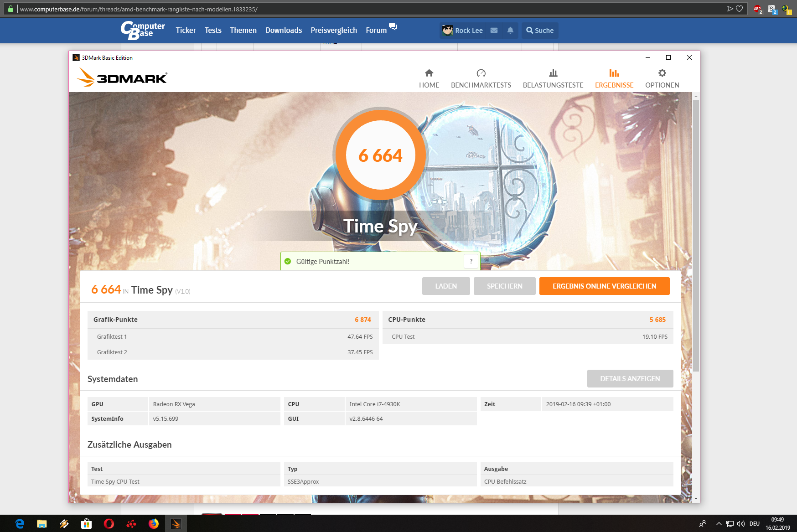Click ERGEBNIS ONLINE VERGLEICHEN button

(x=605, y=286)
